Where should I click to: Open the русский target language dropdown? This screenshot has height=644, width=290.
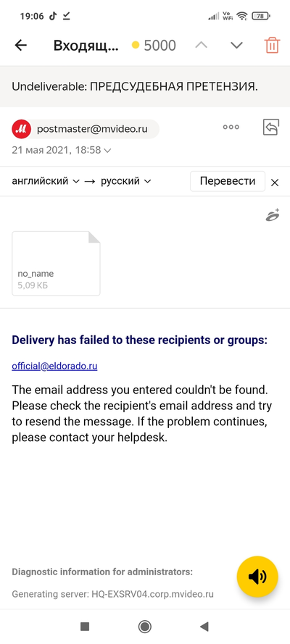125,181
